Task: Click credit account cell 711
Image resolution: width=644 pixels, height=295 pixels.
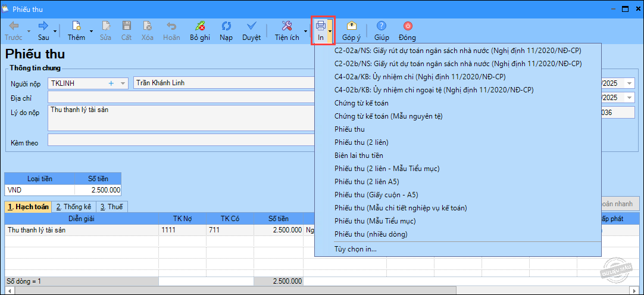Action: click(x=230, y=230)
